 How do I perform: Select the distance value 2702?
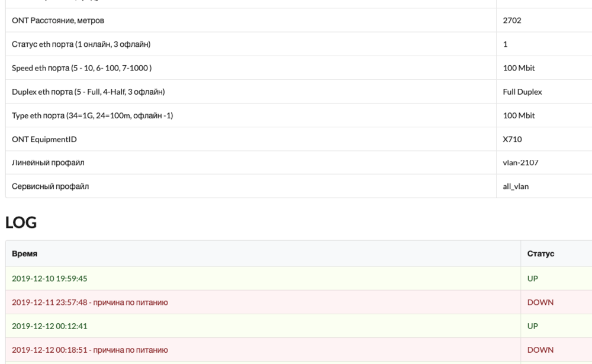pos(512,21)
